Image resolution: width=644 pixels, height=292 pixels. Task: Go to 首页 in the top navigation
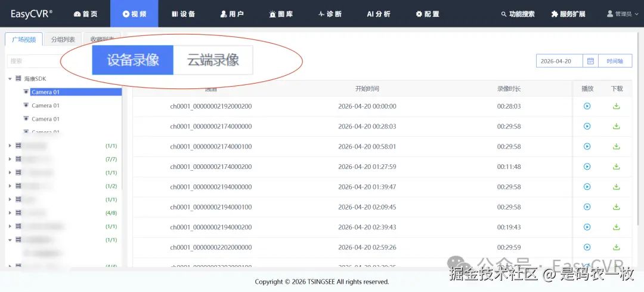[86, 14]
